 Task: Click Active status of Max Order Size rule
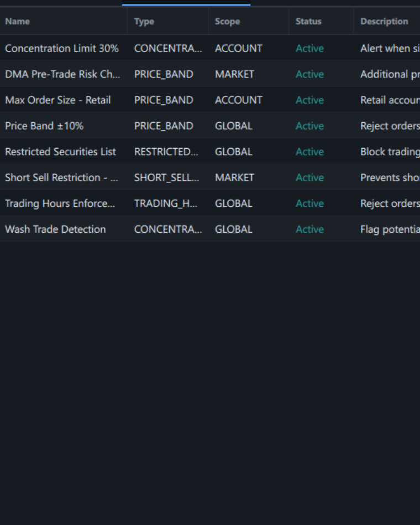click(x=310, y=100)
